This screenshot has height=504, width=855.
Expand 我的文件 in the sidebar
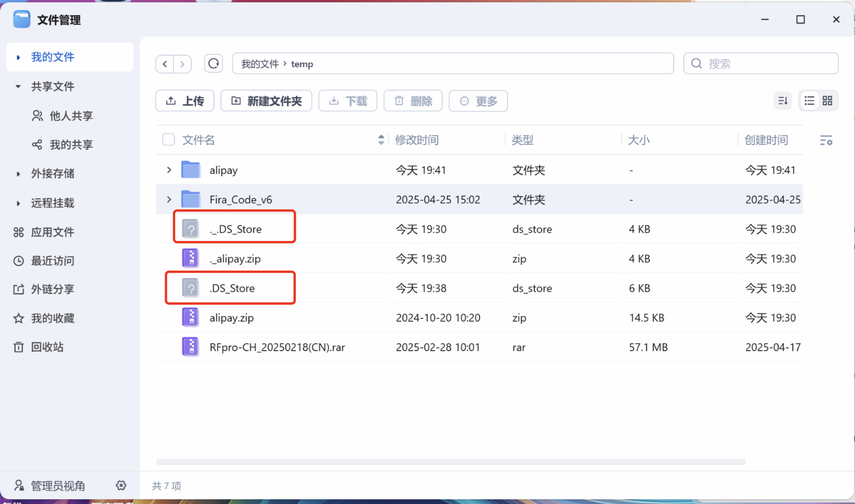[18, 57]
